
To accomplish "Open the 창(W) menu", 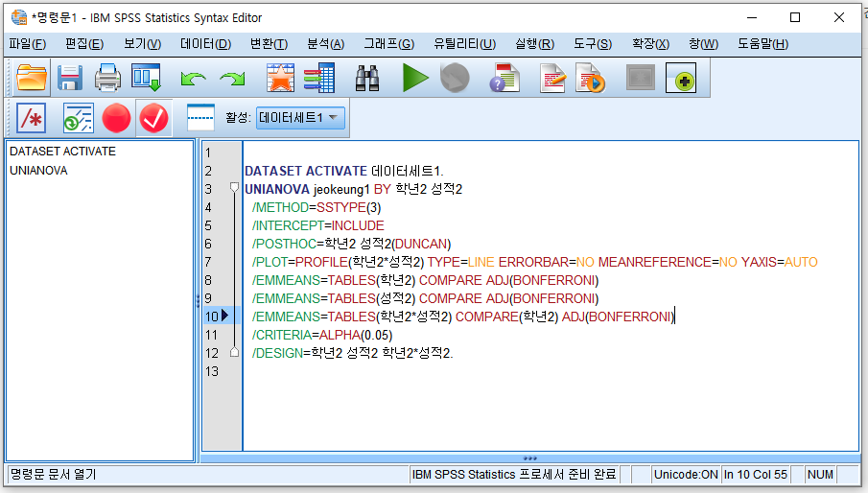I will click(703, 44).
